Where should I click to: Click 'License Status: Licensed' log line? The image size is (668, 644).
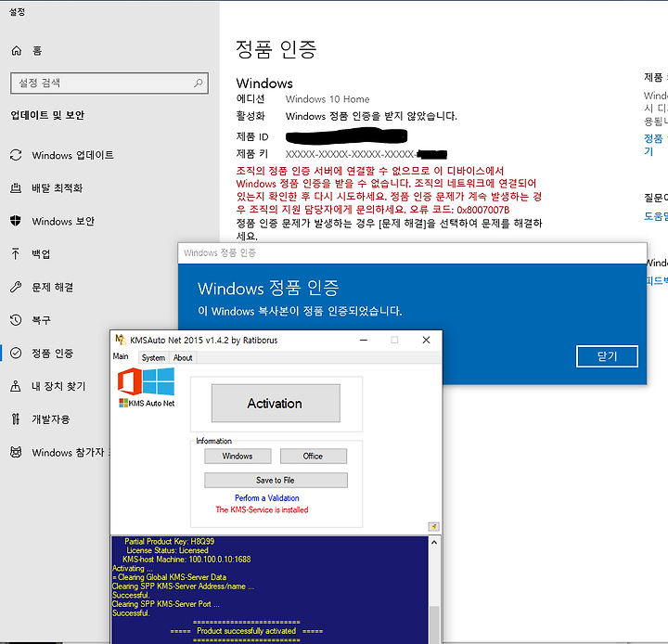click(x=167, y=550)
